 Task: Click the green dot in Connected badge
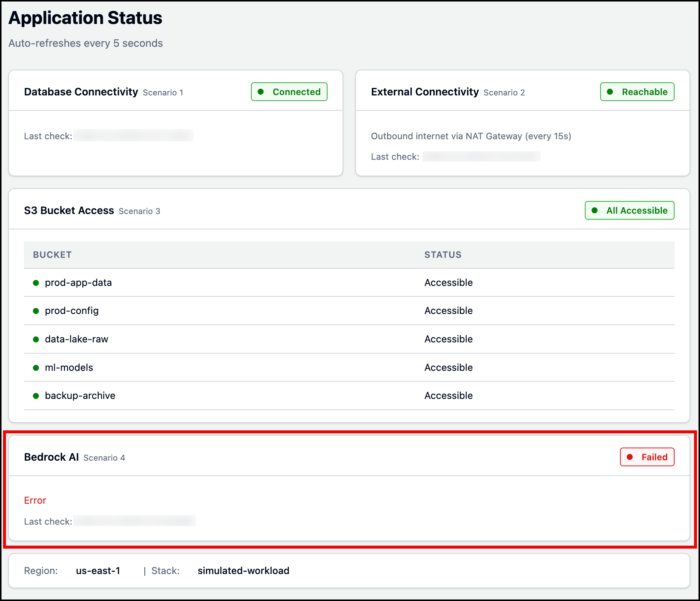coord(261,92)
